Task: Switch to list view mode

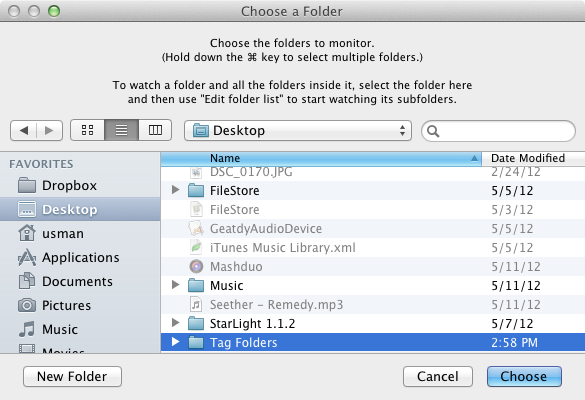Action: [x=122, y=130]
